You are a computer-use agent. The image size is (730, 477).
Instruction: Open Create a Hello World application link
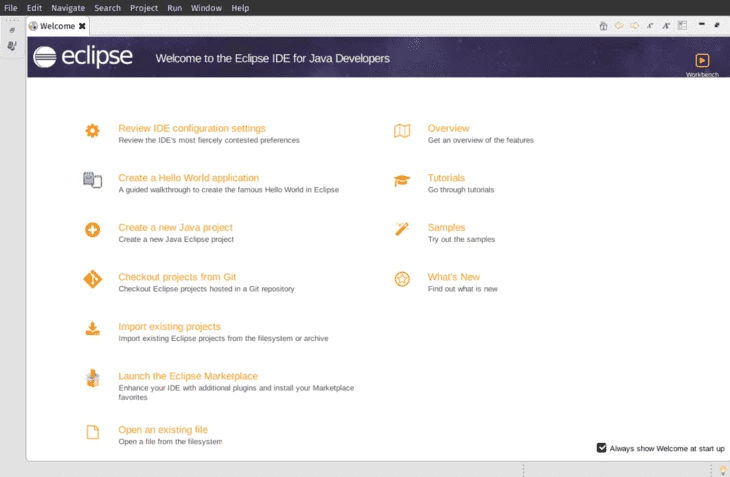(189, 178)
